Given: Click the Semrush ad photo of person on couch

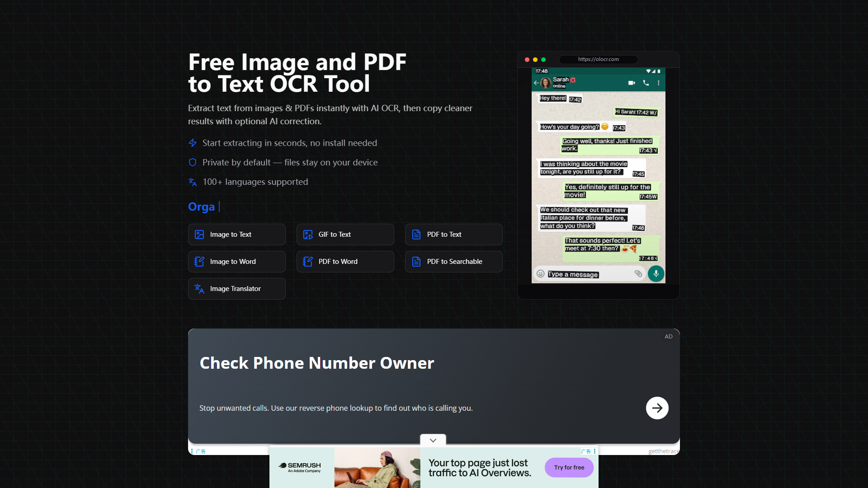Looking at the screenshot, I should coord(377,467).
